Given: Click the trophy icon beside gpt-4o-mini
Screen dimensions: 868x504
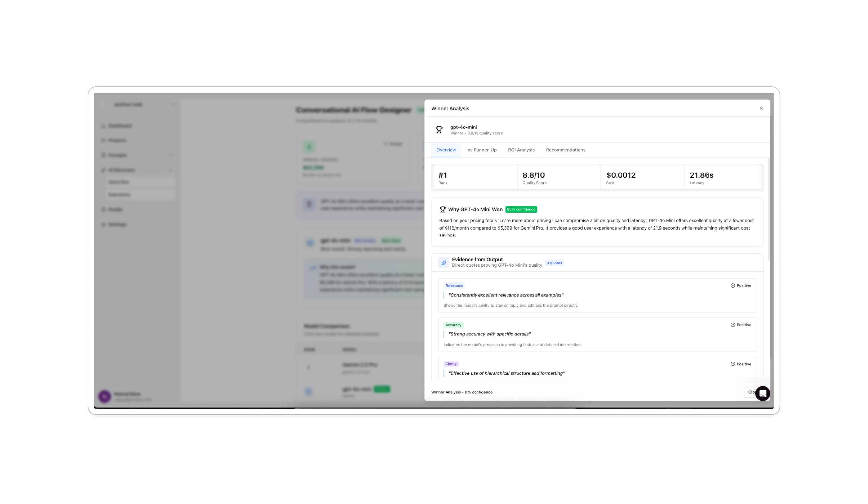Looking at the screenshot, I should coord(439,129).
